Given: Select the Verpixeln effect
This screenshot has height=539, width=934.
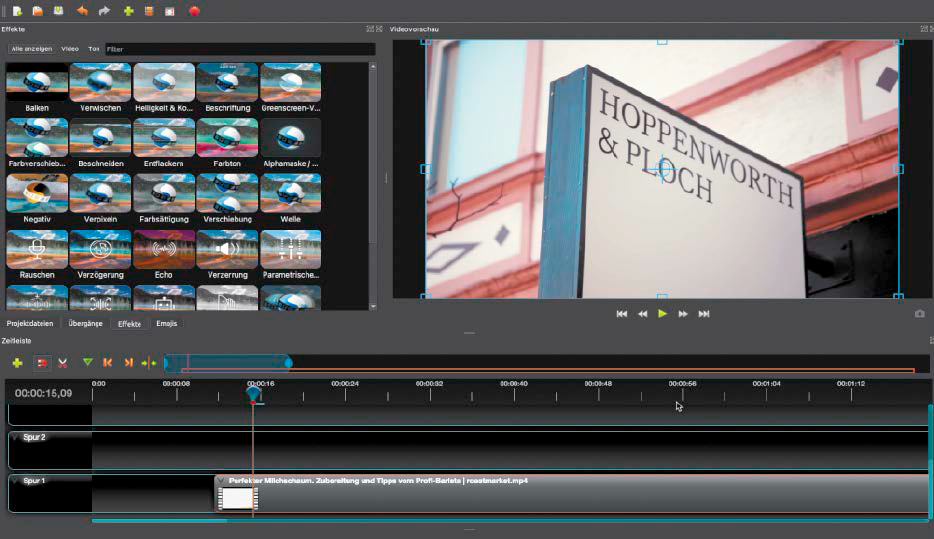Looking at the screenshot, I should tap(100, 199).
